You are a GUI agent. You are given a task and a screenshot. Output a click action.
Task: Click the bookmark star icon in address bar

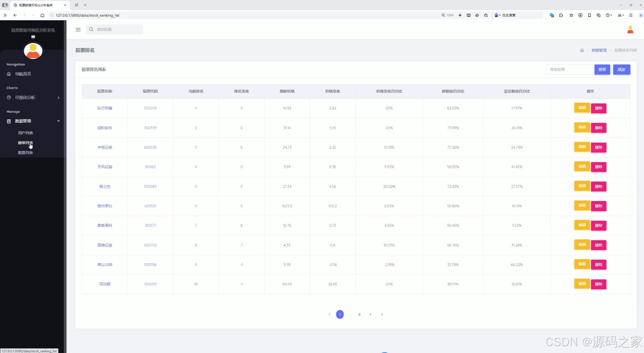tap(486, 15)
